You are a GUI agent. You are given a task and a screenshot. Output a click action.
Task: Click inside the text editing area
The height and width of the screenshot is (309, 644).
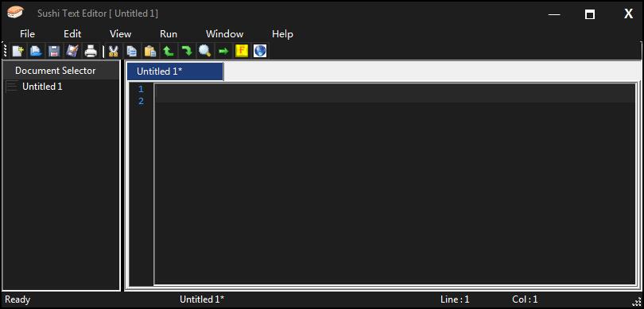394,183
